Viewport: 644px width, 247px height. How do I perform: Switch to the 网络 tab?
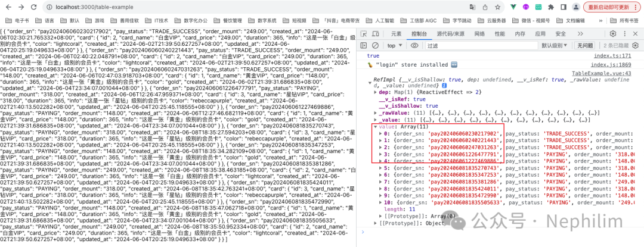click(x=479, y=33)
